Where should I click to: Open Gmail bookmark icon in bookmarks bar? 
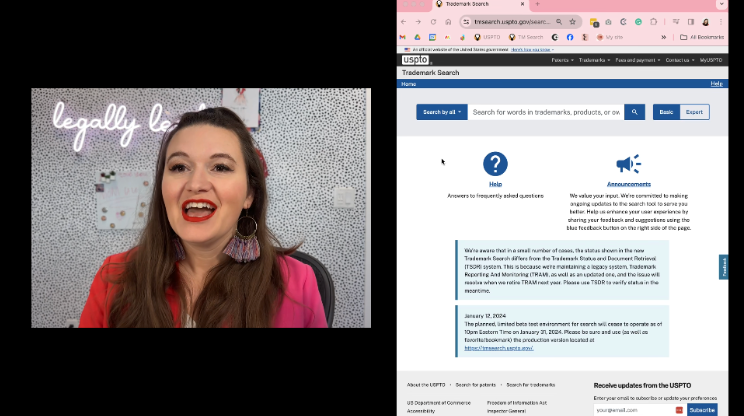click(404, 37)
